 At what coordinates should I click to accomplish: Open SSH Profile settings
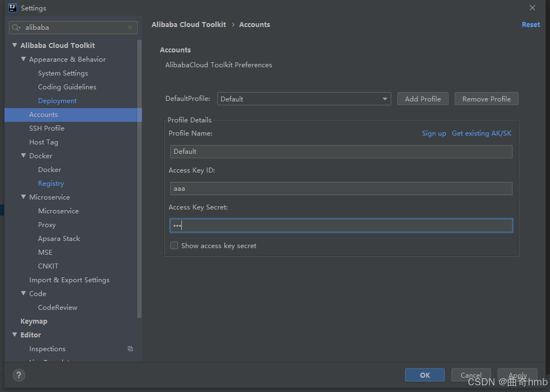pyautogui.click(x=47, y=128)
